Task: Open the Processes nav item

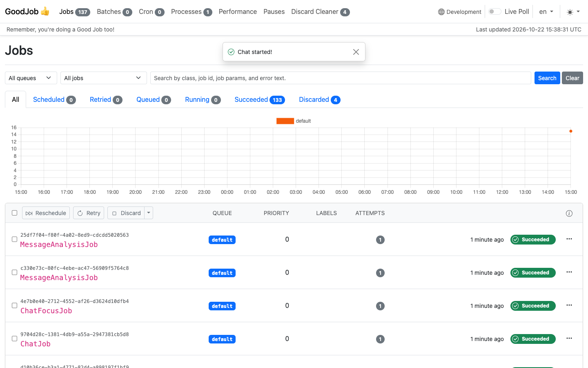Action: [192, 12]
